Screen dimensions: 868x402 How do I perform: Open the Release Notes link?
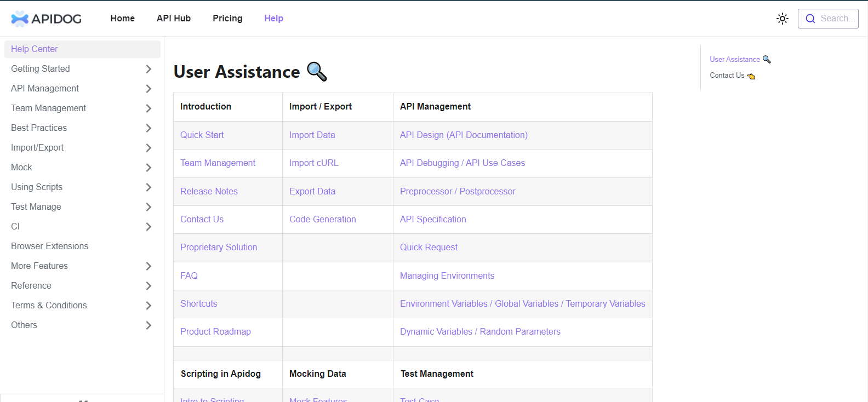click(x=209, y=191)
